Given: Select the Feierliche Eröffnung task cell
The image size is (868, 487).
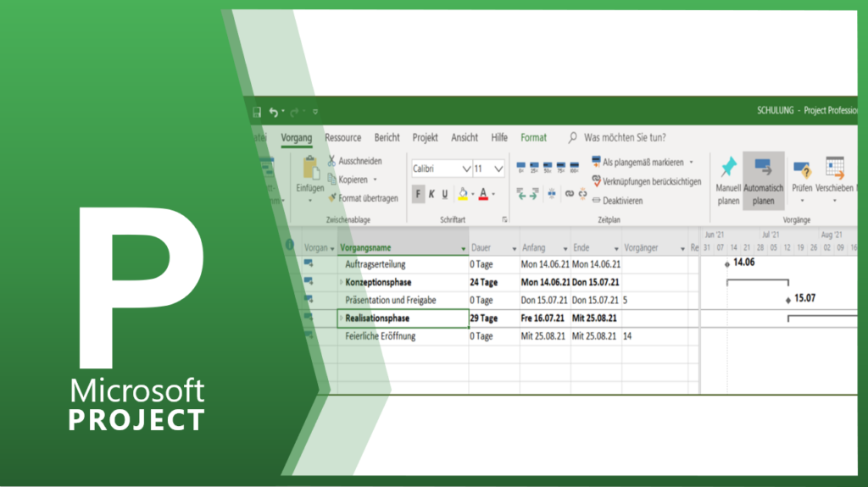Looking at the screenshot, I should coord(403,336).
